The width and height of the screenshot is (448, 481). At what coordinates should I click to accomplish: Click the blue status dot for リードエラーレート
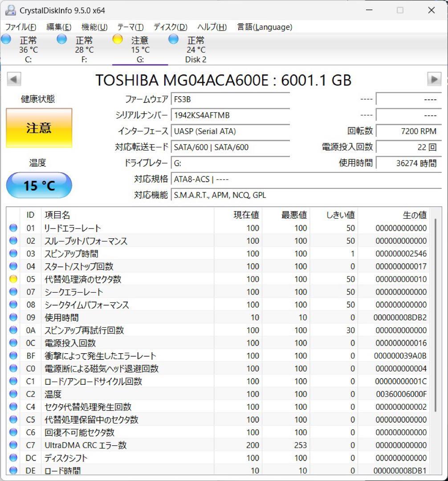[x=13, y=228]
